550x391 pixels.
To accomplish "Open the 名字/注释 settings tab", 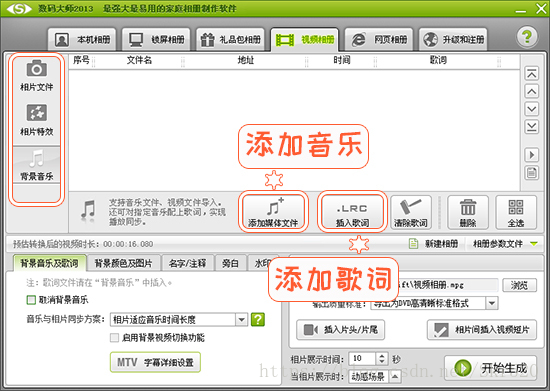I will [187, 263].
